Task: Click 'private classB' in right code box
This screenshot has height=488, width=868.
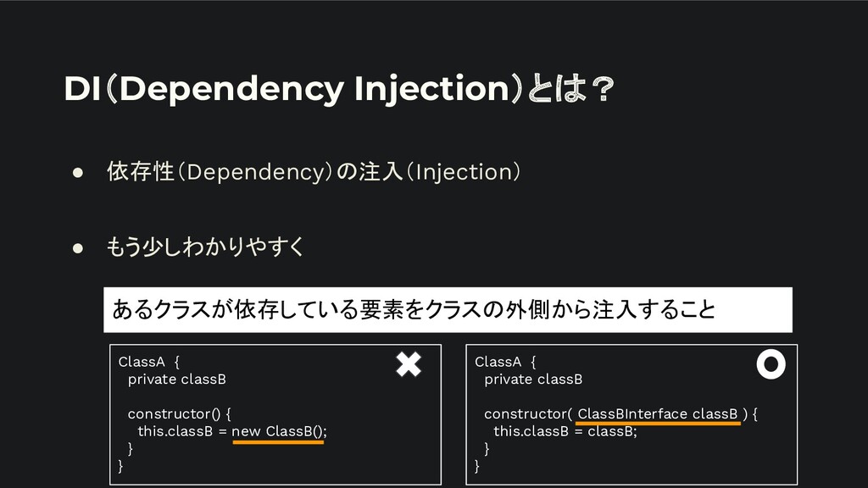Action: coord(533,379)
